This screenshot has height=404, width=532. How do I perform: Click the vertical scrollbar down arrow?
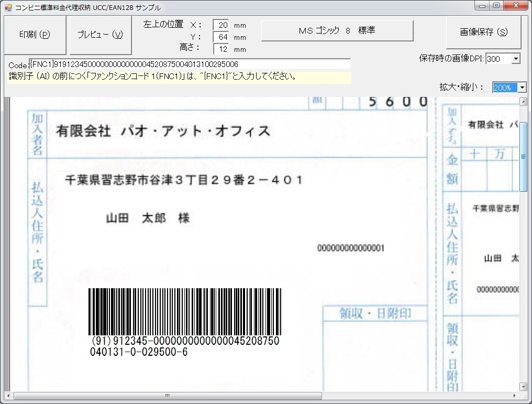(x=523, y=387)
